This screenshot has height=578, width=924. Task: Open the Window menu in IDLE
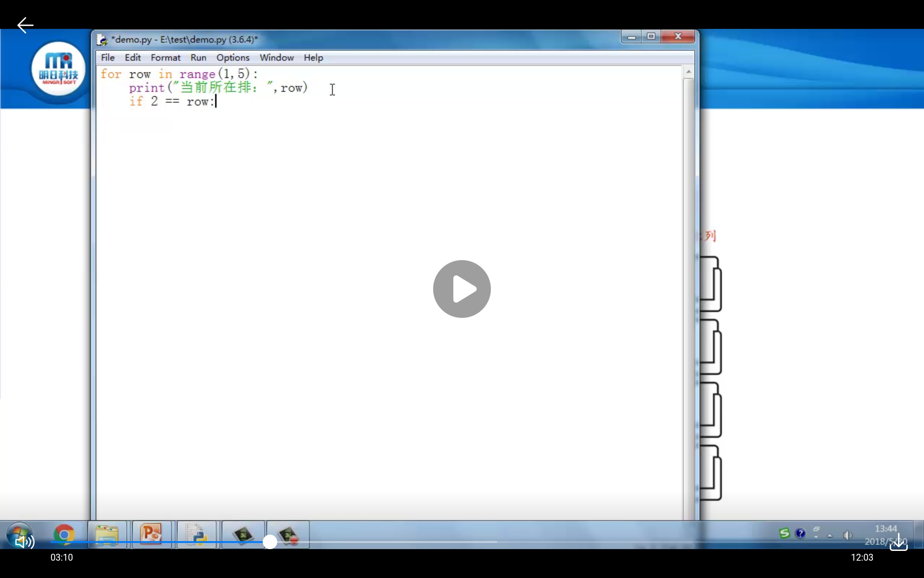pyautogui.click(x=277, y=57)
